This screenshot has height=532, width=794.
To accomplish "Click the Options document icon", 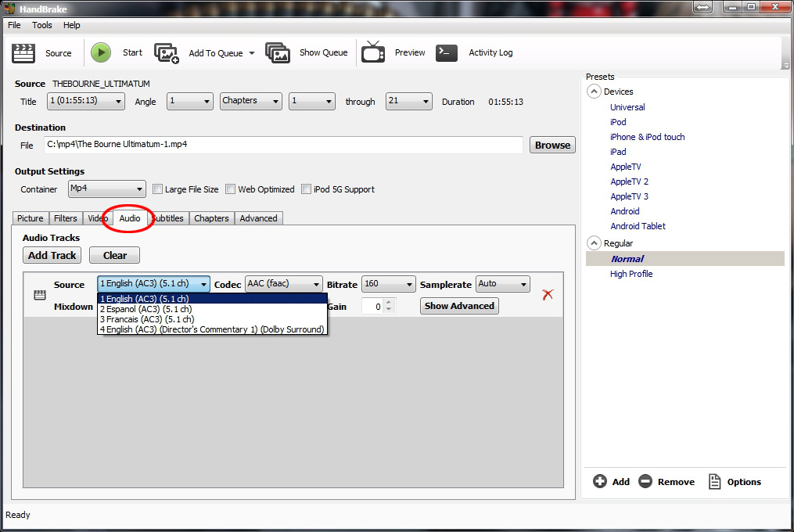I will click(x=714, y=481).
